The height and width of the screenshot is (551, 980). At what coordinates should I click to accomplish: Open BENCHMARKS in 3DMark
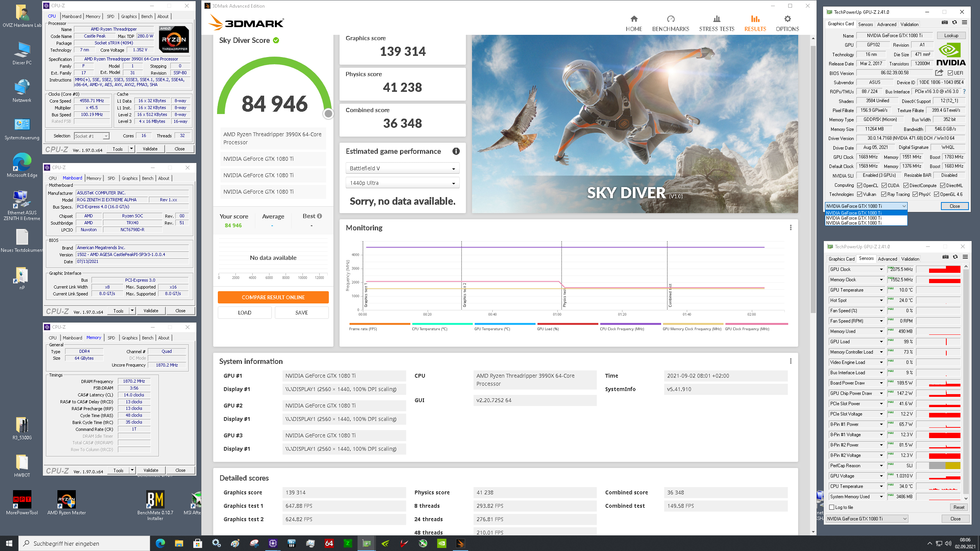tap(670, 23)
